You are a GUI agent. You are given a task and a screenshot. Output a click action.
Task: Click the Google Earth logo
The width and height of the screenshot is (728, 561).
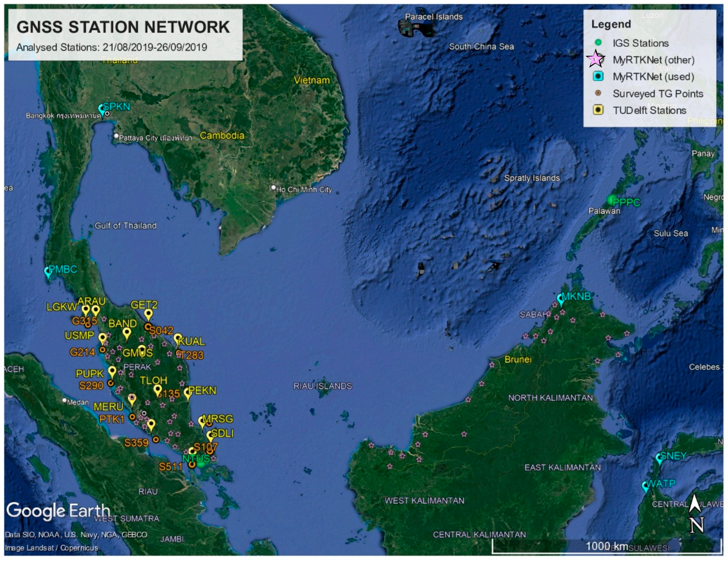[58, 511]
